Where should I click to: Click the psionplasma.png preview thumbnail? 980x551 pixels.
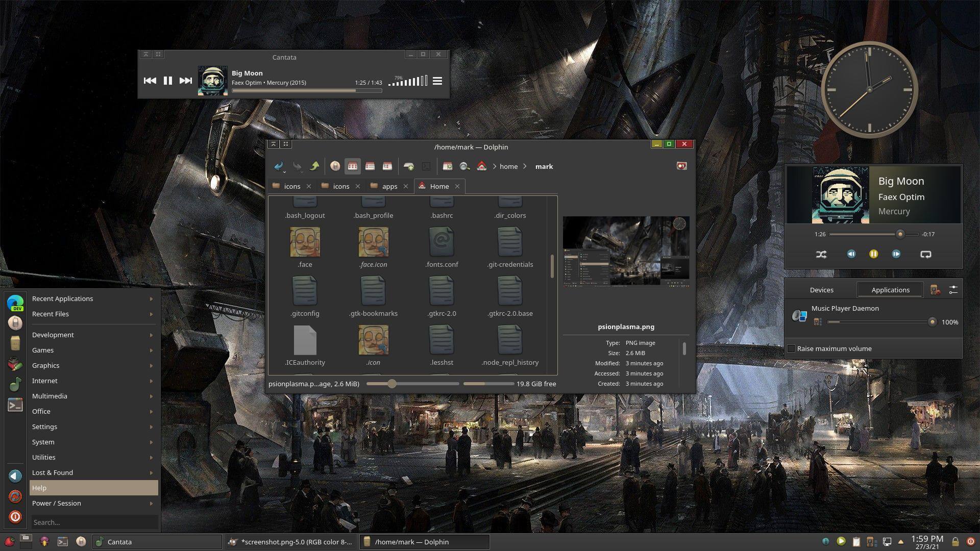pyautogui.click(x=626, y=251)
